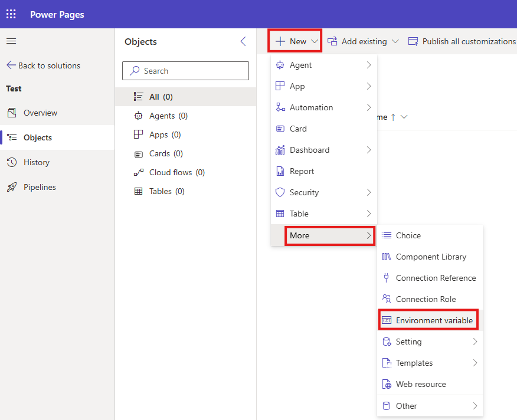Select Automation from the New menu
Screen dimensions: 517x420
[x=324, y=107]
